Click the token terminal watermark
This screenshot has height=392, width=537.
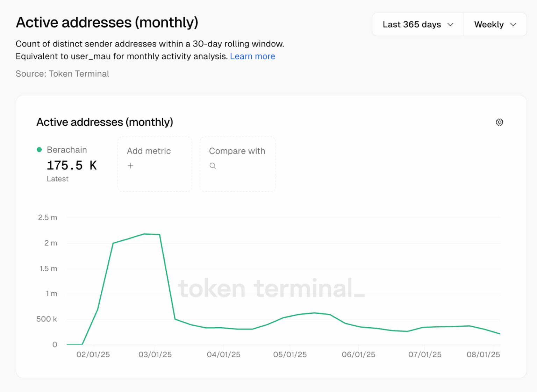[270, 288]
